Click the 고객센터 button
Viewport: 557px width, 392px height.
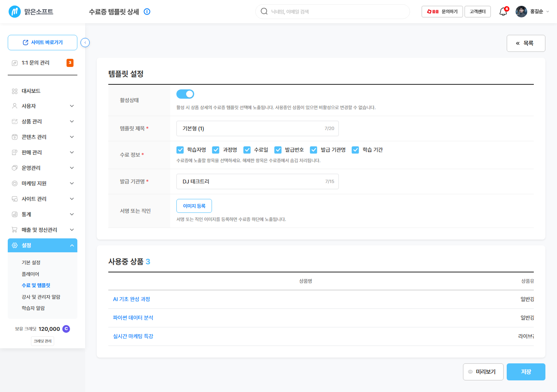478,12
